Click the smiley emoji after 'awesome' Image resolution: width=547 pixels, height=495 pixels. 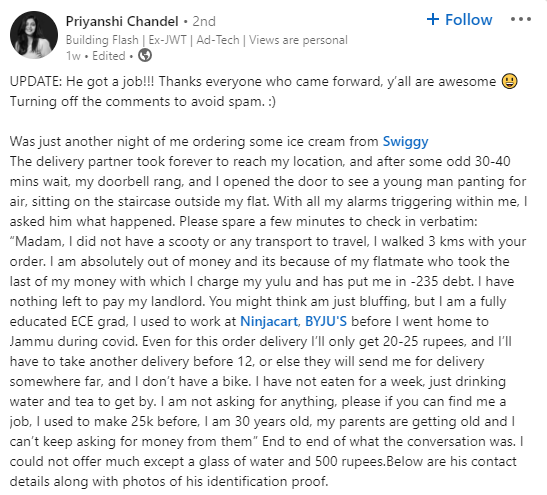[x=510, y=81]
